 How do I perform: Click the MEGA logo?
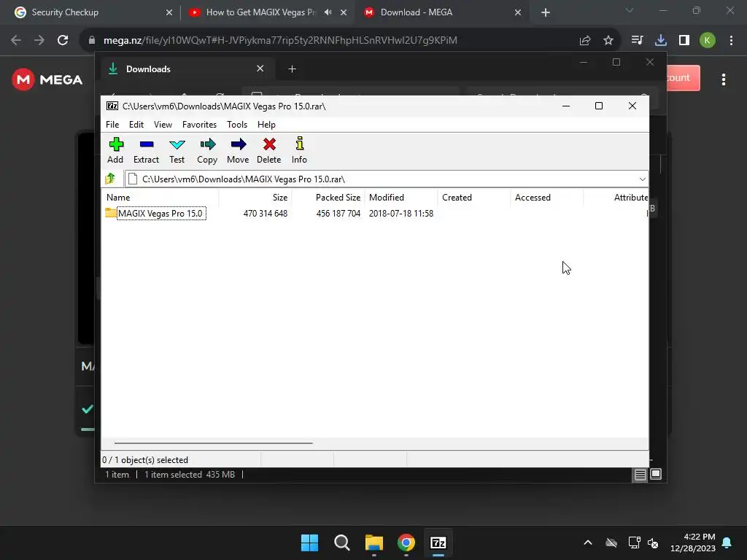click(x=47, y=79)
